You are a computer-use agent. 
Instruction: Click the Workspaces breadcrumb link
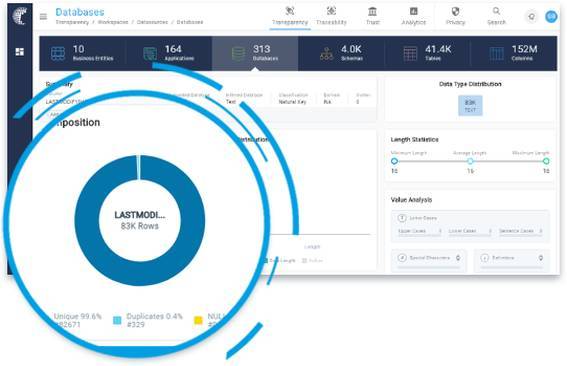pos(113,22)
